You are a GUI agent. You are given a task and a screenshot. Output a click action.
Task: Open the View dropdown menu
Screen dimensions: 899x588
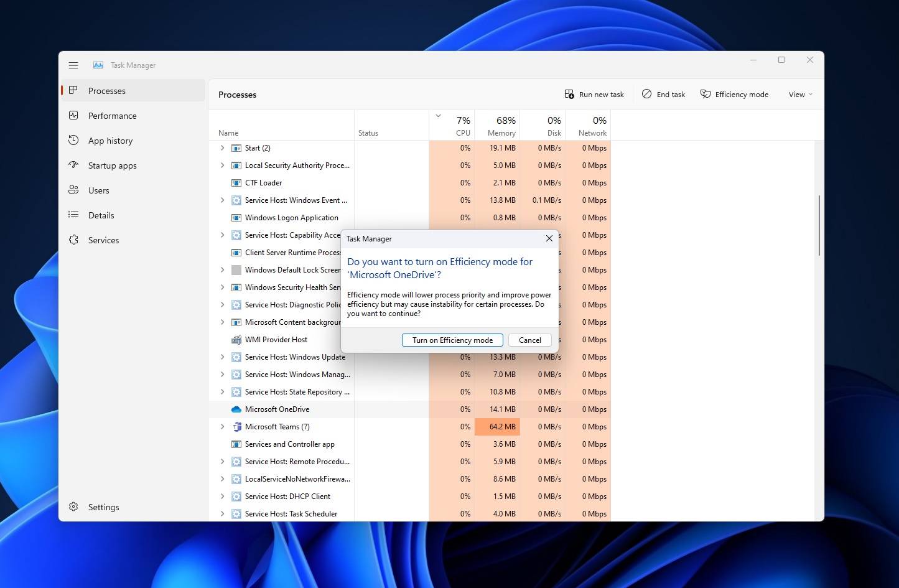799,94
